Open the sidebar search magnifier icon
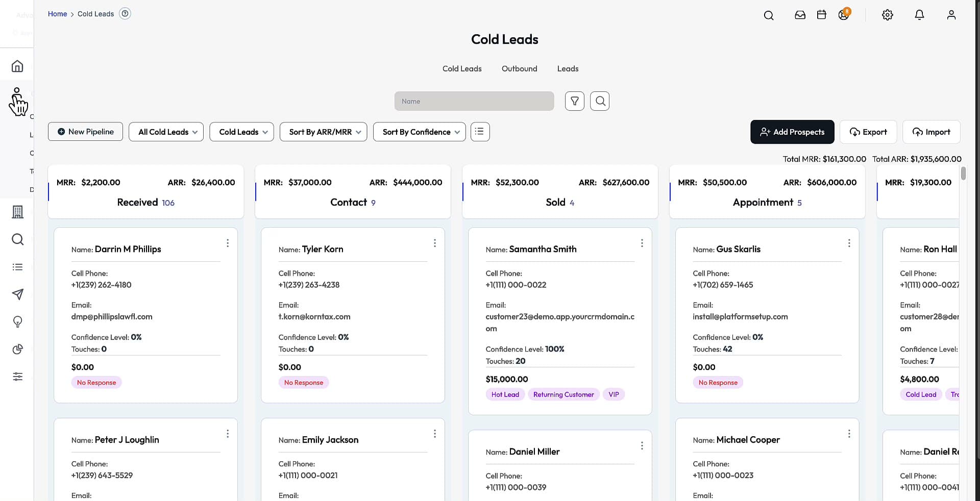 (x=17, y=239)
